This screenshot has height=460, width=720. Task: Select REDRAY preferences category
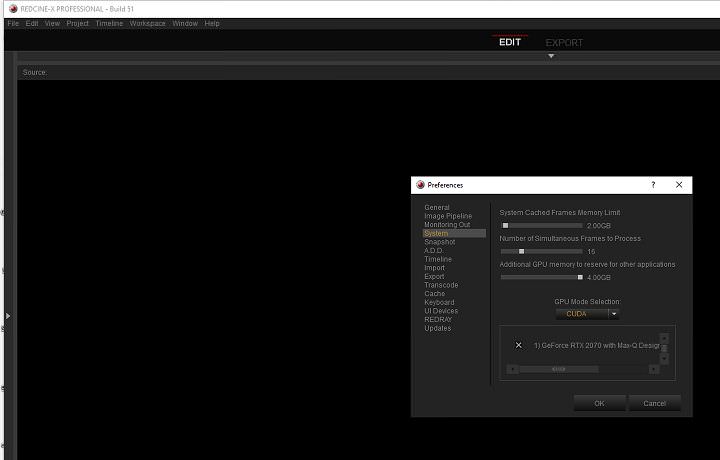[438, 320]
